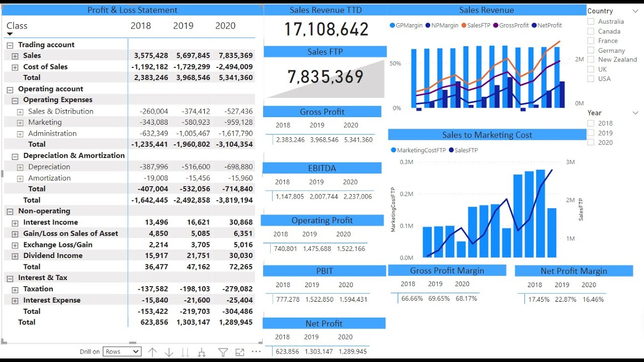Enable the Germany country checkbox
Screen dimensions: 644x362
591,50
